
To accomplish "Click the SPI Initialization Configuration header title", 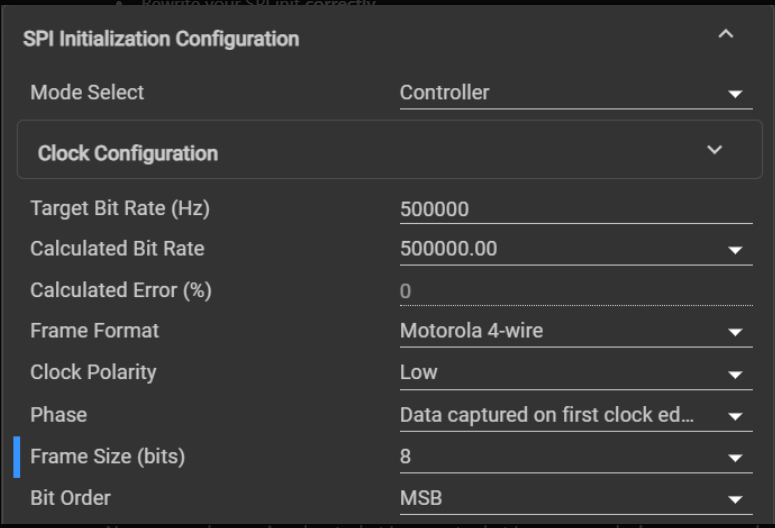I will point(161,39).
